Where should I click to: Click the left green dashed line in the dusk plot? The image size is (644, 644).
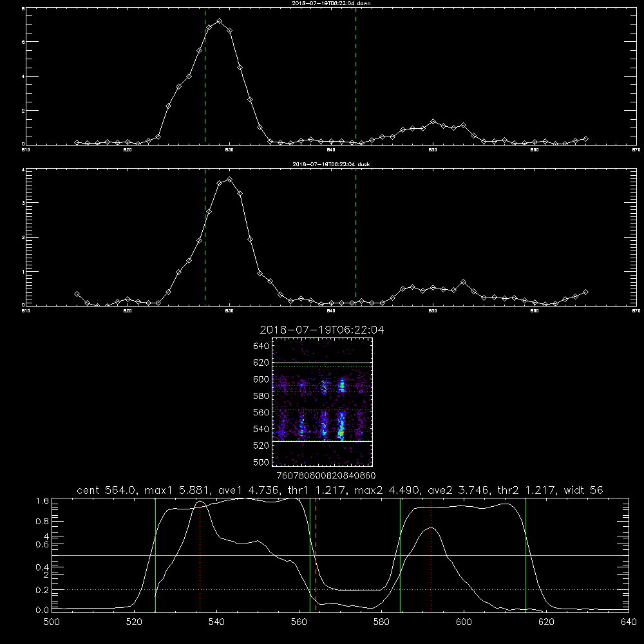coord(205,237)
